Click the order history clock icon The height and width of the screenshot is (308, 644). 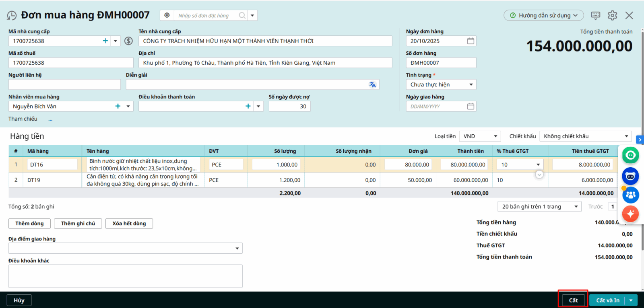(12, 16)
